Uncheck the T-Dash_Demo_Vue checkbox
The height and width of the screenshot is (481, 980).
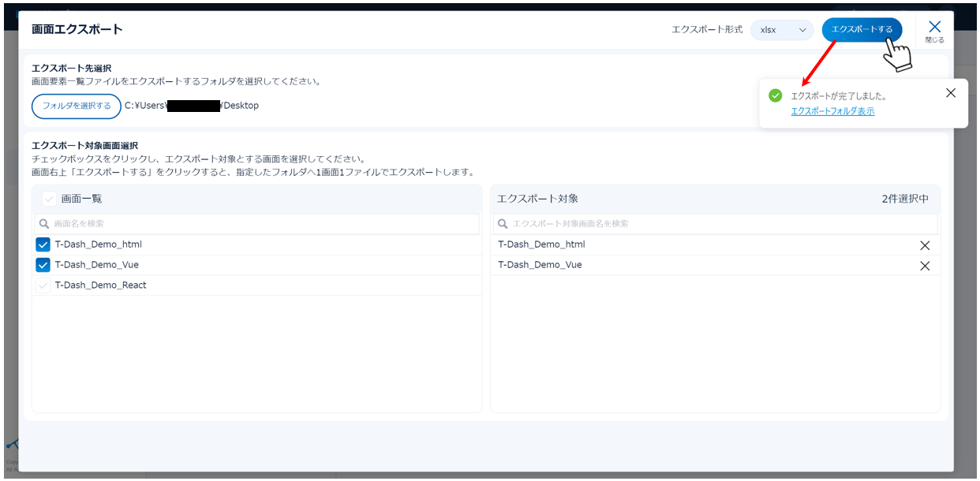click(43, 265)
